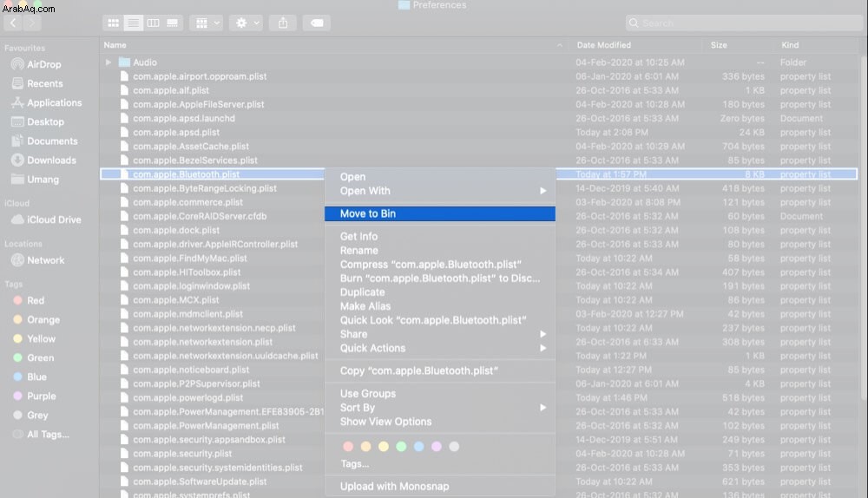Open the Desktop folder in sidebar

click(x=37, y=121)
